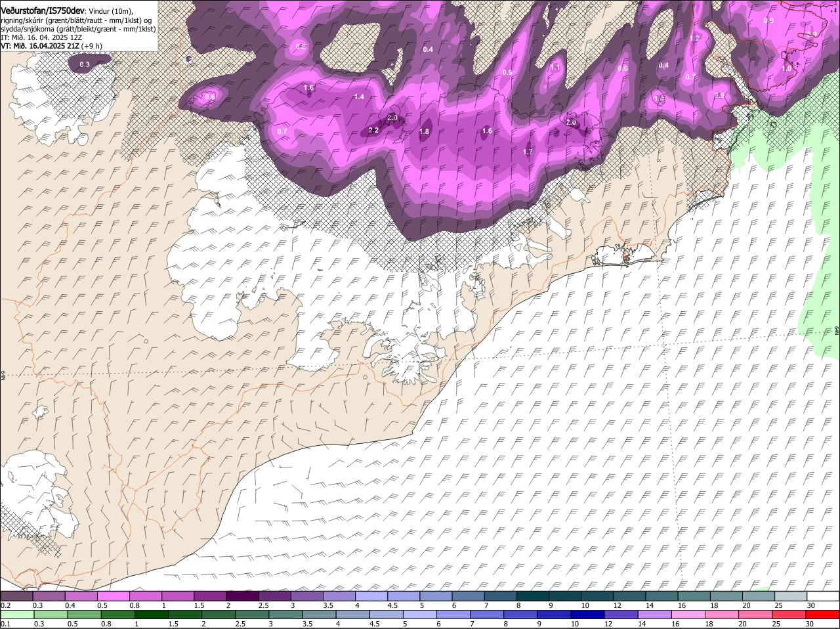Click the 1.7 snowfall value on the map
This screenshot has height=629, width=840.
(x=528, y=152)
